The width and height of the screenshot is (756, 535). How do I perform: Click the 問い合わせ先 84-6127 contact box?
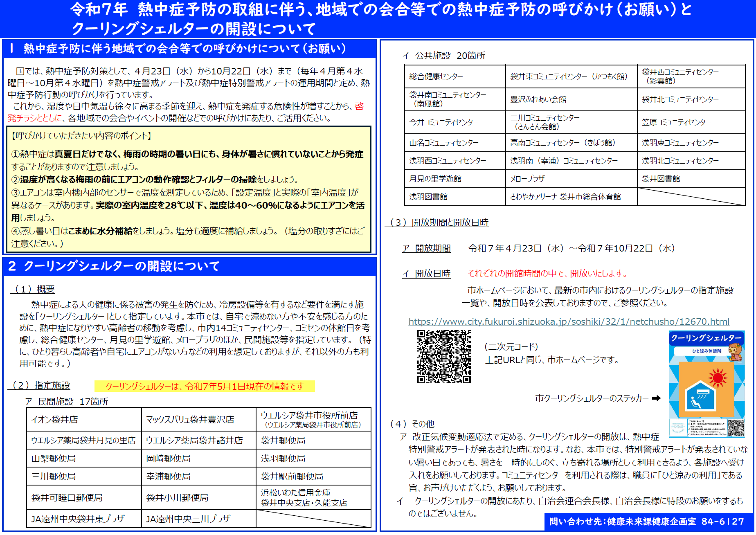coord(648,522)
